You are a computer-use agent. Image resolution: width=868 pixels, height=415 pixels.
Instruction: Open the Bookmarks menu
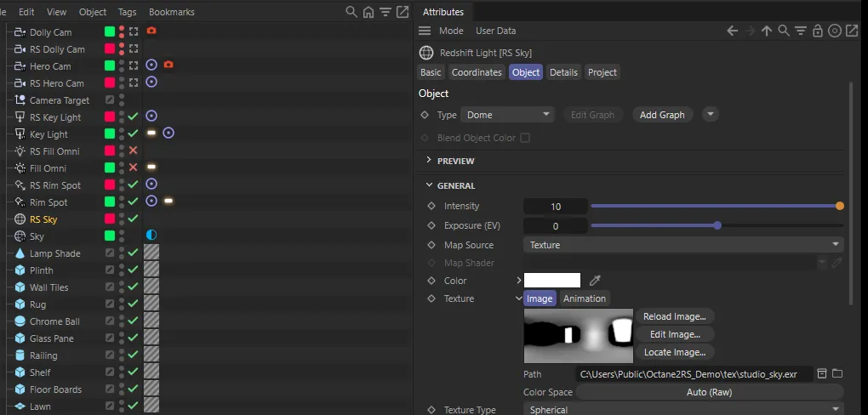171,12
